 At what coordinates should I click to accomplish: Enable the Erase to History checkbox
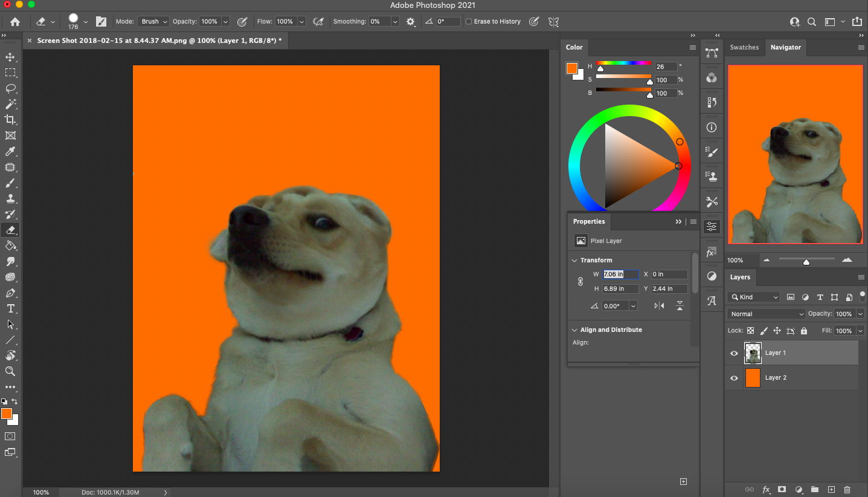[468, 22]
